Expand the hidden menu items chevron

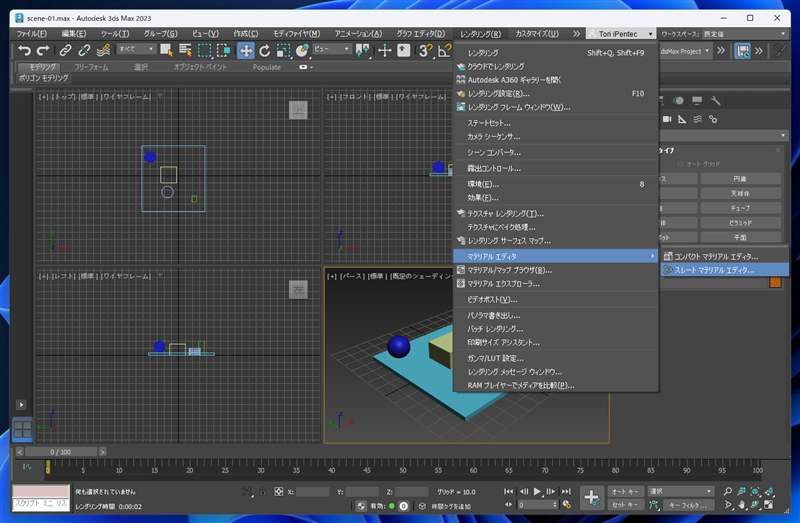(576, 34)
